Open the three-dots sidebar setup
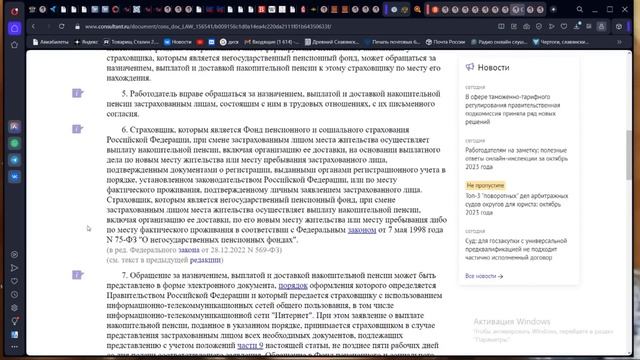The image size is (640, 360). point(14,347)
